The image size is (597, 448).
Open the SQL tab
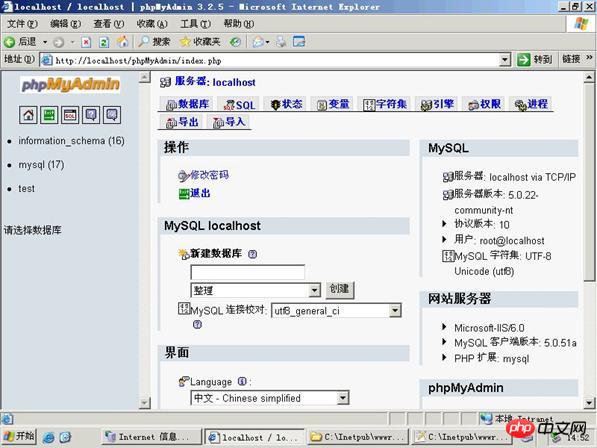tap(239, 105)
